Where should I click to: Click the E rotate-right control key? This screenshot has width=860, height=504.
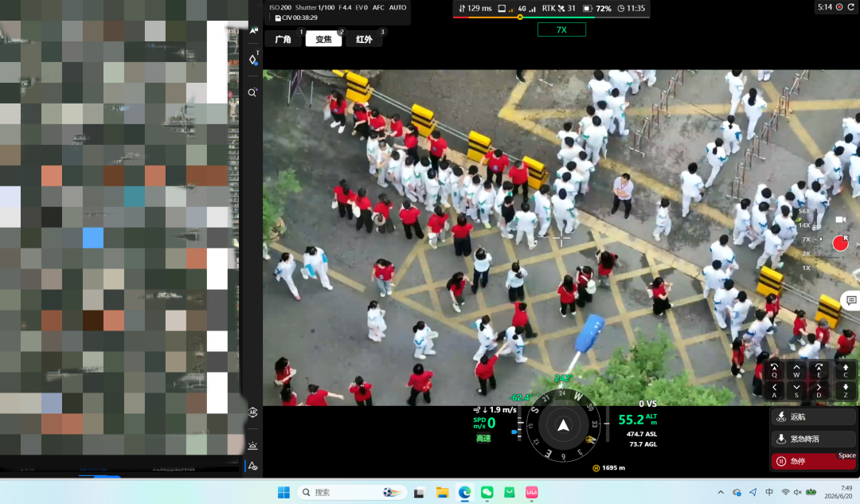point(819,371)
